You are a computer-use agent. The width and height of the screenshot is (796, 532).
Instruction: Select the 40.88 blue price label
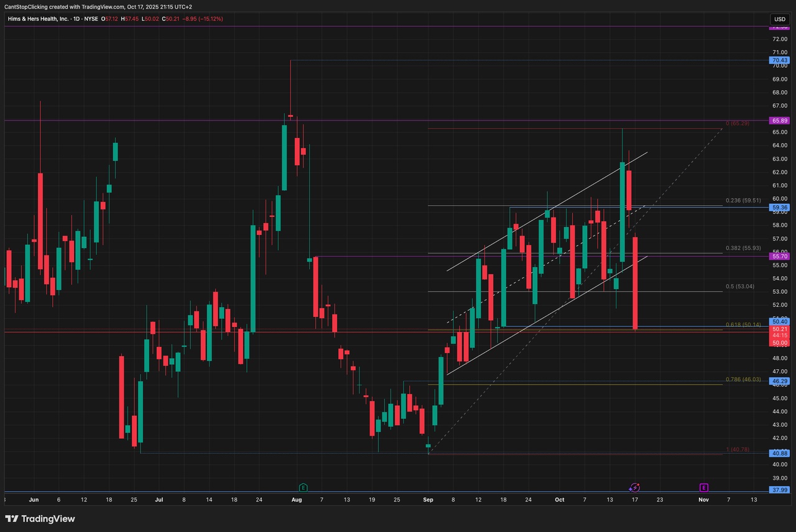point(780,453)
